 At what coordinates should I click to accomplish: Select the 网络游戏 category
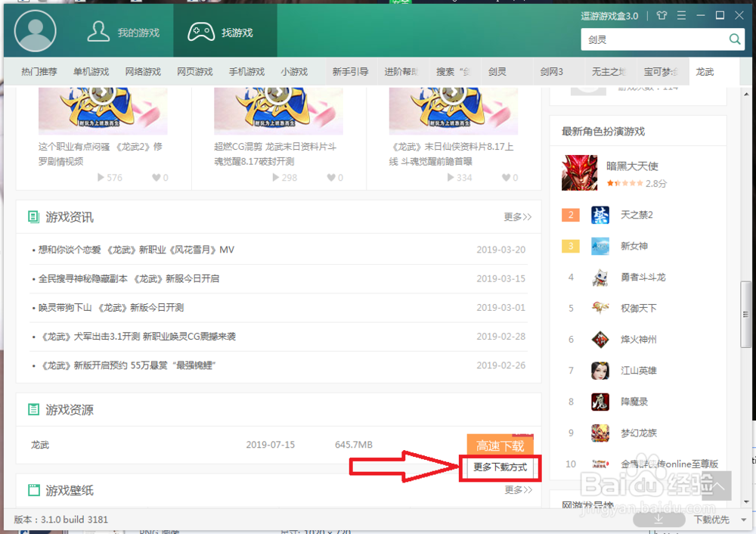pos(143,71)
